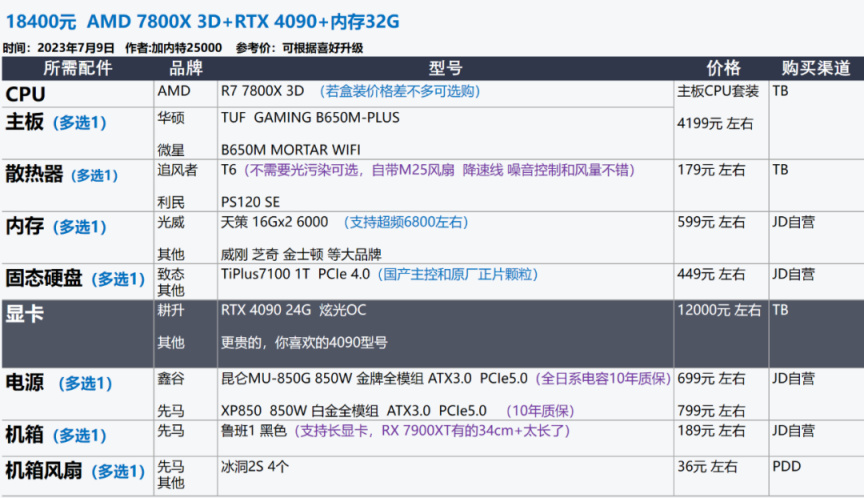The width and height of the screenshot is (864, 498).
Task: Click the 'R7 7800X 3D' model text
Action: [262, 91]
